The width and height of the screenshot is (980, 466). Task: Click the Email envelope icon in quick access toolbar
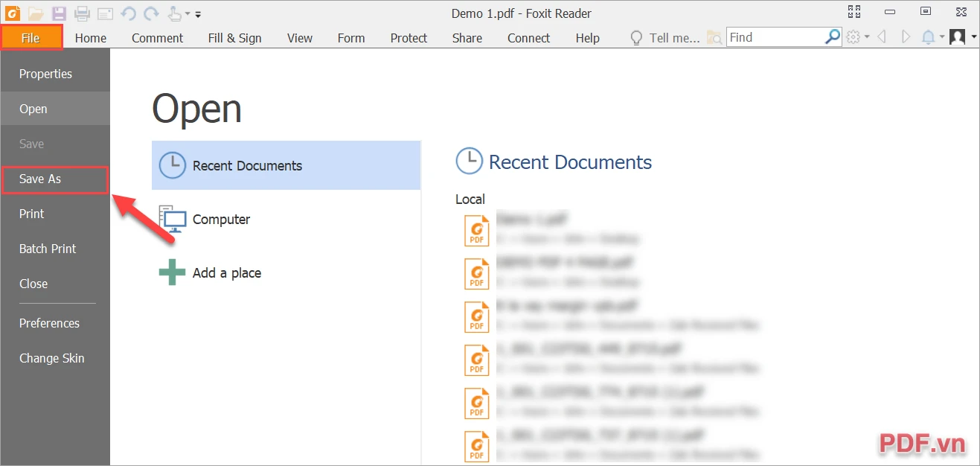[105, 13]
